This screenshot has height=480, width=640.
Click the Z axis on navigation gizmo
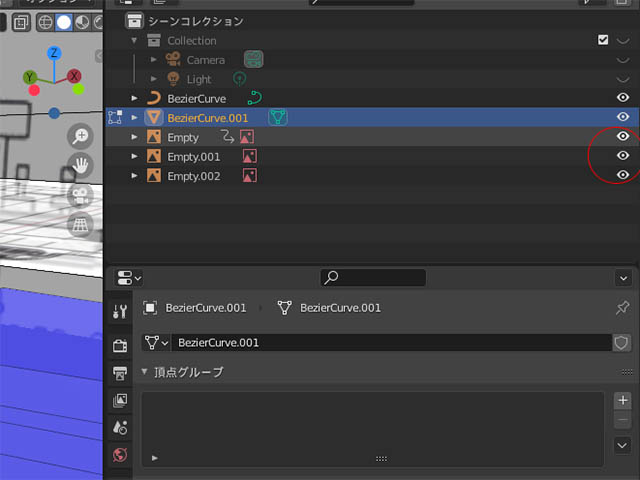click(x=54, y=53)
